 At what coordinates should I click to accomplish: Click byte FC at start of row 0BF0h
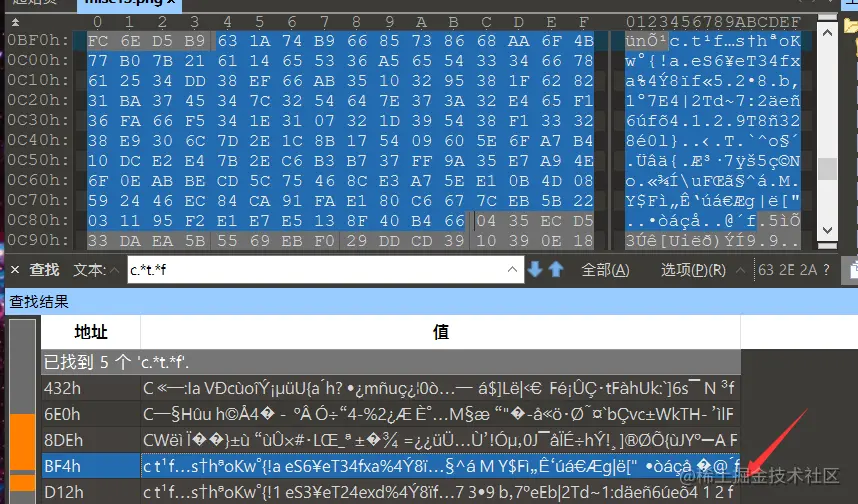pyautogui.click(x=98, y=41)
